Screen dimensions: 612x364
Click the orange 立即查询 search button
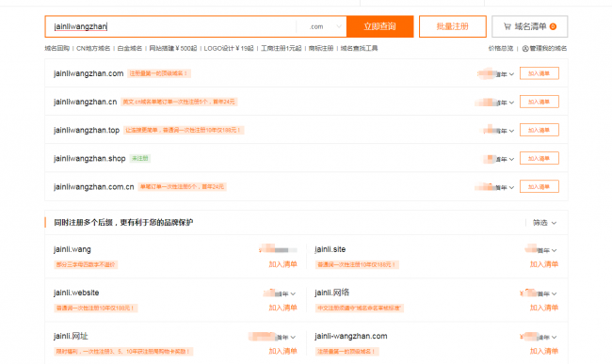click(x=379, y=26)
